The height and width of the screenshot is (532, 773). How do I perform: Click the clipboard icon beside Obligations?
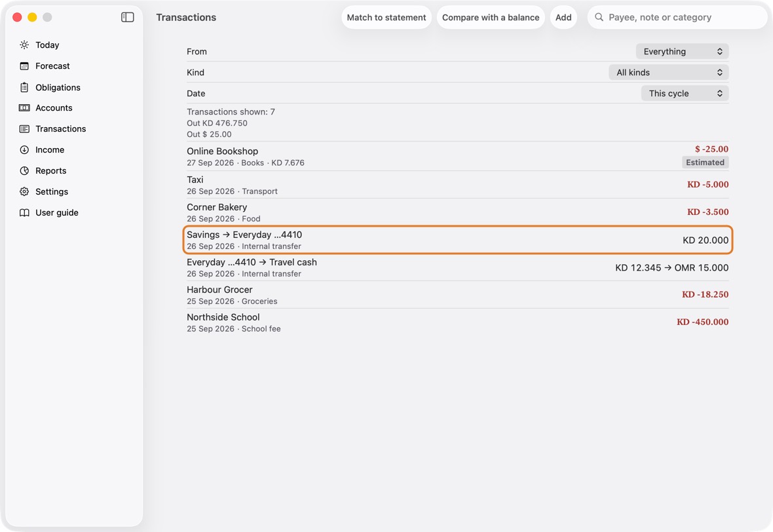(x=24, y=87)
